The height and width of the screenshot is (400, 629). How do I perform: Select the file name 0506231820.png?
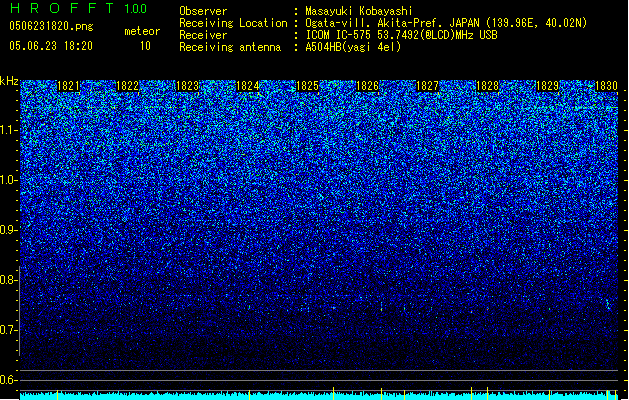tap(51, 26)
